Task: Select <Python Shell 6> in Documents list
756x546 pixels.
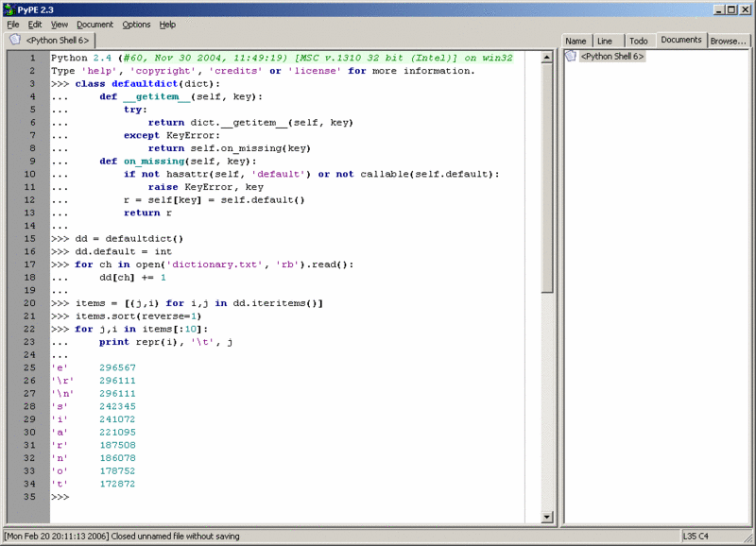Action: pyautogui.click(x=612, y=57)
